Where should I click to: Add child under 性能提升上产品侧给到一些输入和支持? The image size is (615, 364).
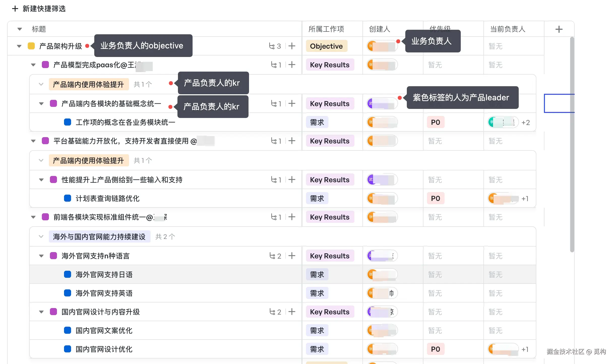tap(292, 179)
